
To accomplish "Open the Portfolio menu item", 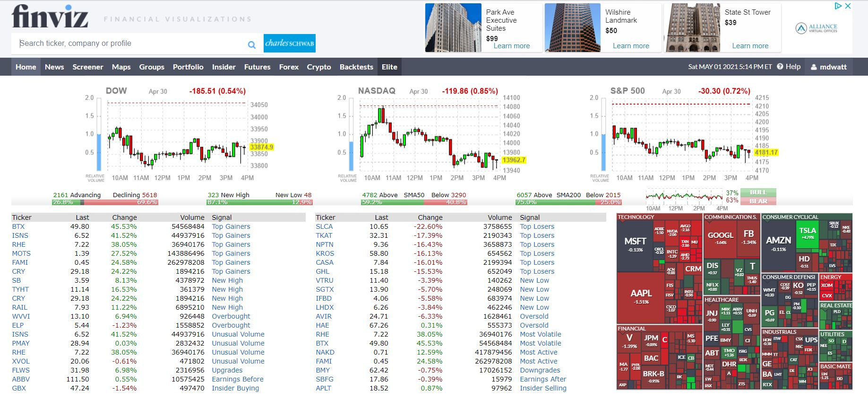I will [188, 67].
